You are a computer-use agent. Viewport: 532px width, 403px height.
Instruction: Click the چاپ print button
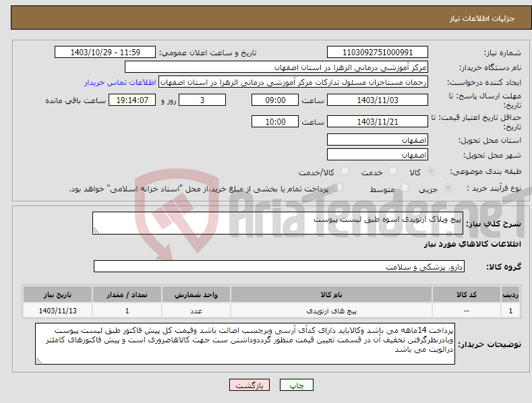click(297, 385)
